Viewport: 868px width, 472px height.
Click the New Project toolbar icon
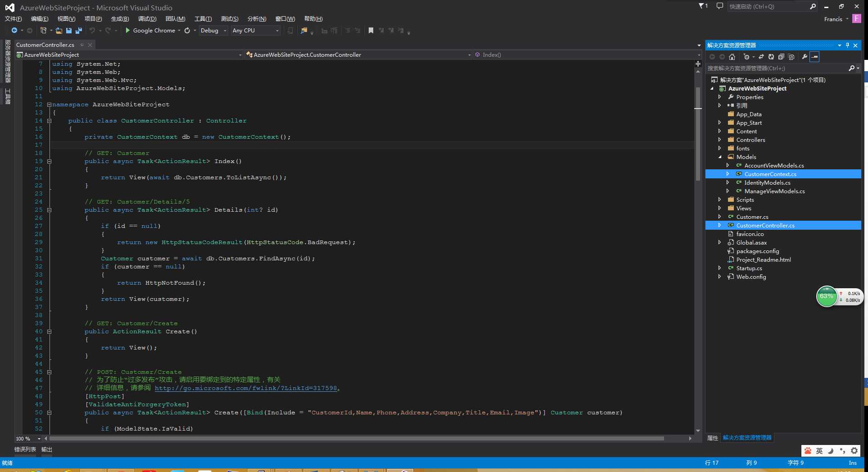pyautogui.click(x=43, y=30)
